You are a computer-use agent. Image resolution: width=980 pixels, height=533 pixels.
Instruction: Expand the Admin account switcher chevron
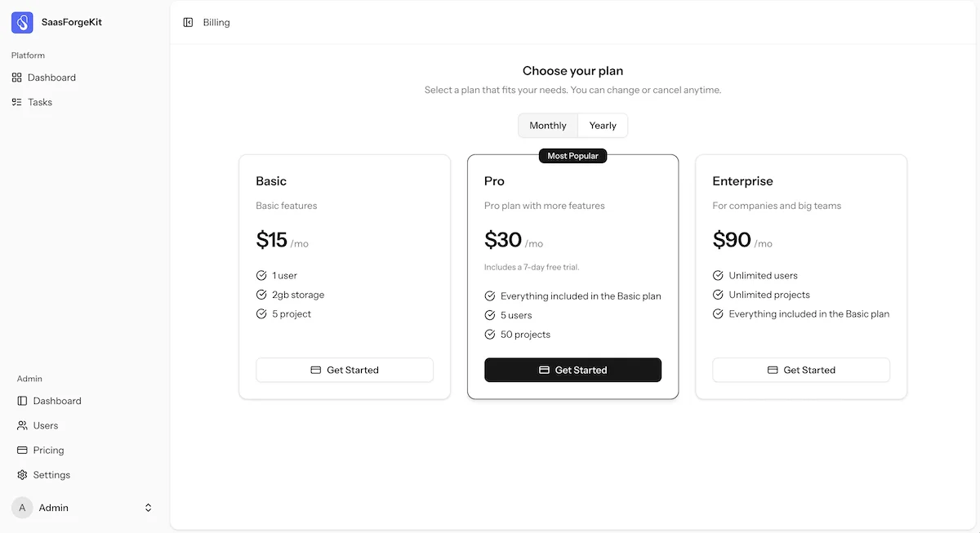(x=148, y=508)
